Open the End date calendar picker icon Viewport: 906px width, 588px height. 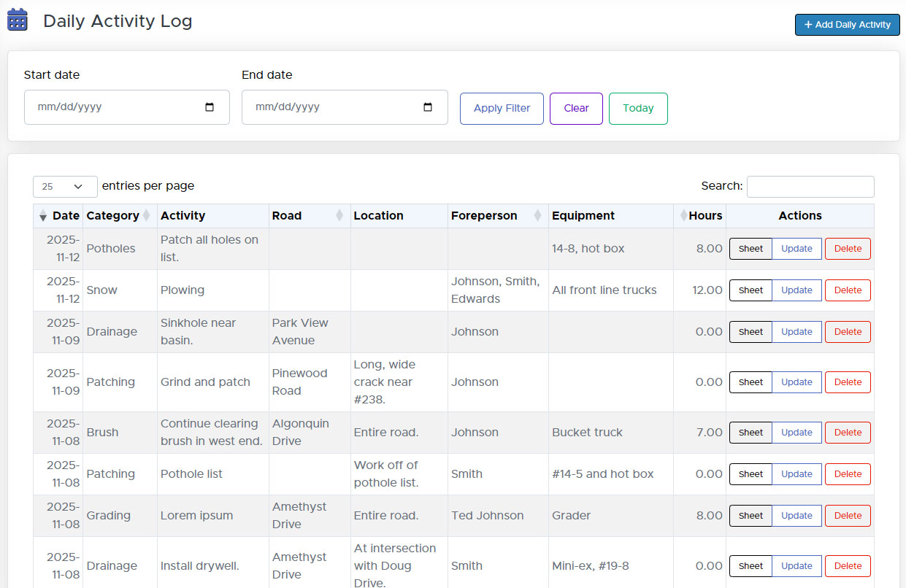tap(428, 107)
